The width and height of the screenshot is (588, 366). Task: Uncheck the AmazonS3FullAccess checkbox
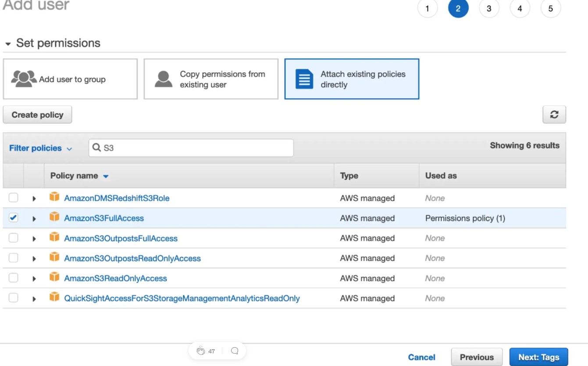14,217
